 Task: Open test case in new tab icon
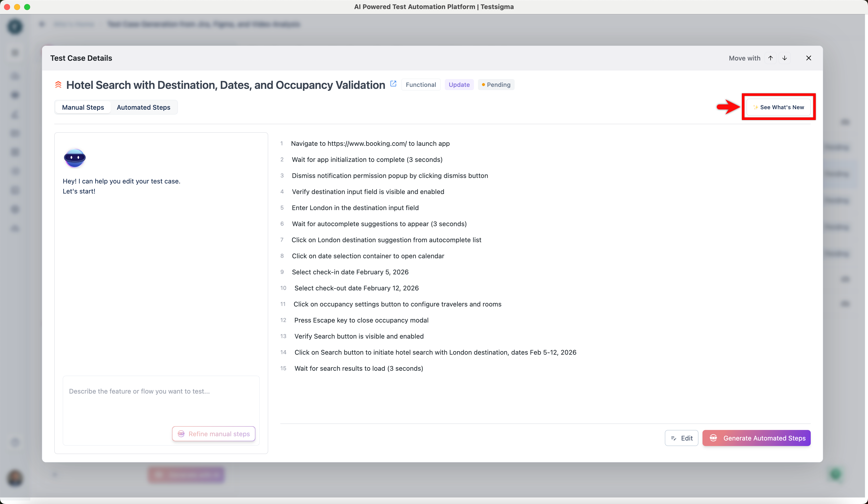coord(393,84)
